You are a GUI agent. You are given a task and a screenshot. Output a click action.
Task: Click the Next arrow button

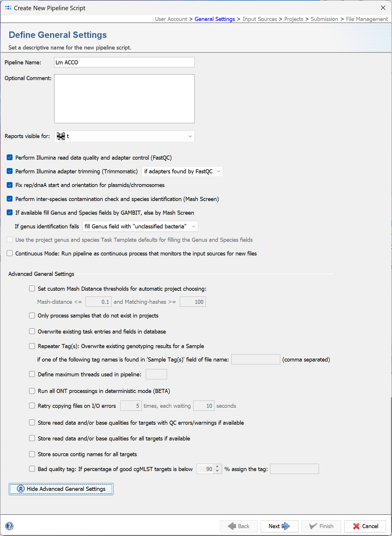(279, 526)
